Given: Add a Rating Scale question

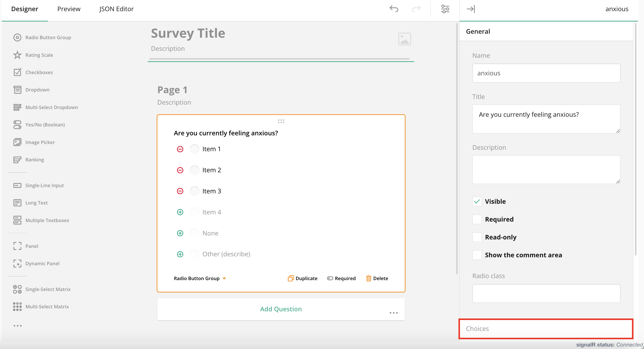Looking at the screenshot, I should click(x=39, y=55).
